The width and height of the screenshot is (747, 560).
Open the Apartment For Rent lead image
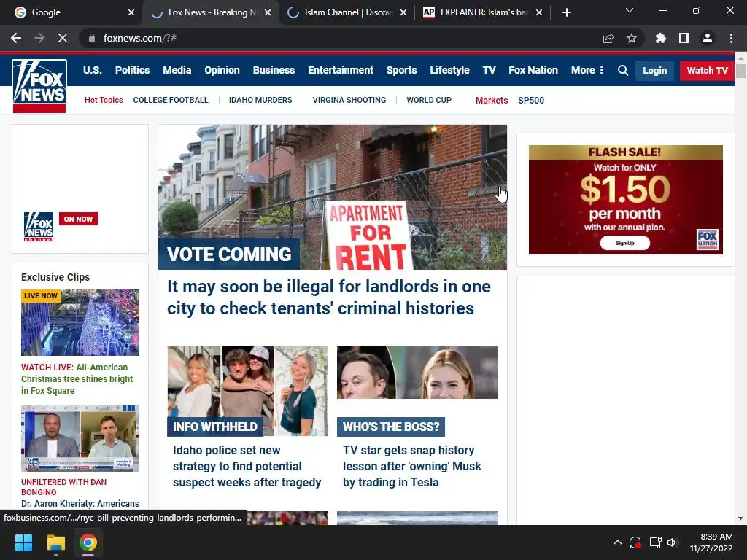(x=333, y=197)
